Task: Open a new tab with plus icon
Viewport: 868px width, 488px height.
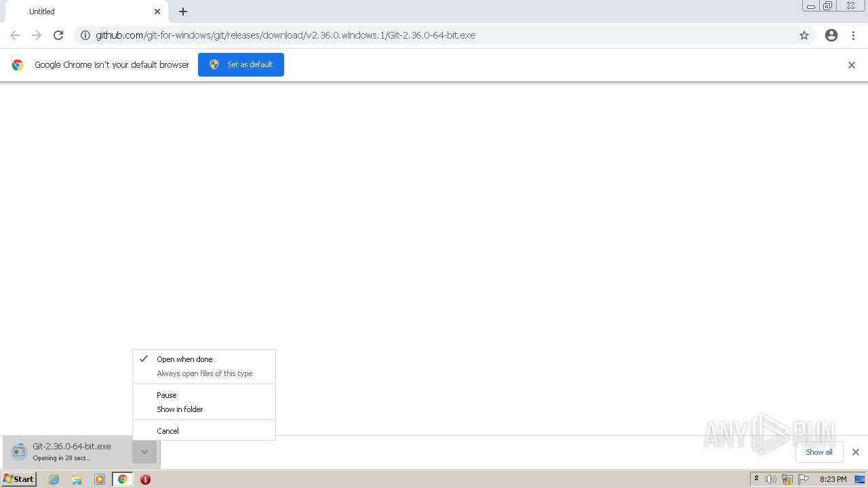Action: pyautogui.click(x=183, y=12)
